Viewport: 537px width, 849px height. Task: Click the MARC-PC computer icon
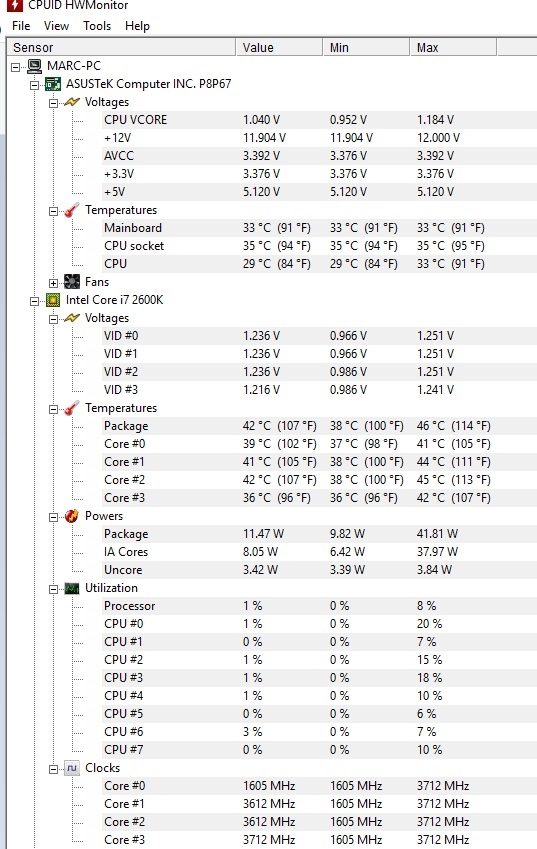[34, 66]
